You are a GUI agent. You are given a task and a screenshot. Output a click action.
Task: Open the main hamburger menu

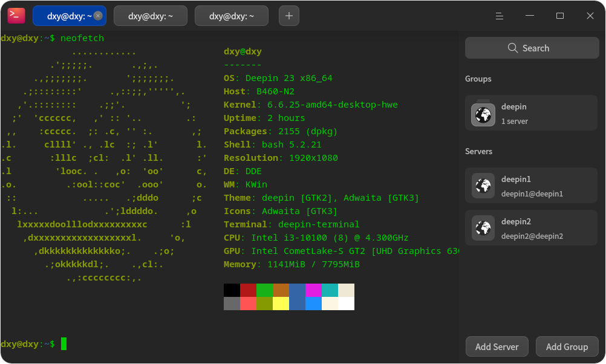[x=500, y=16]
